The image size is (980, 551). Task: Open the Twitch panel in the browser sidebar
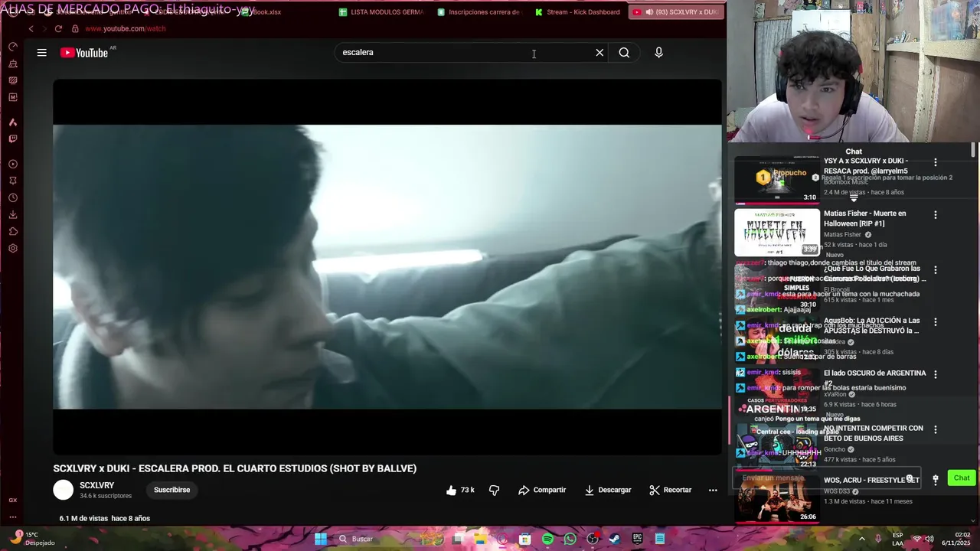(x=13, y=139)
